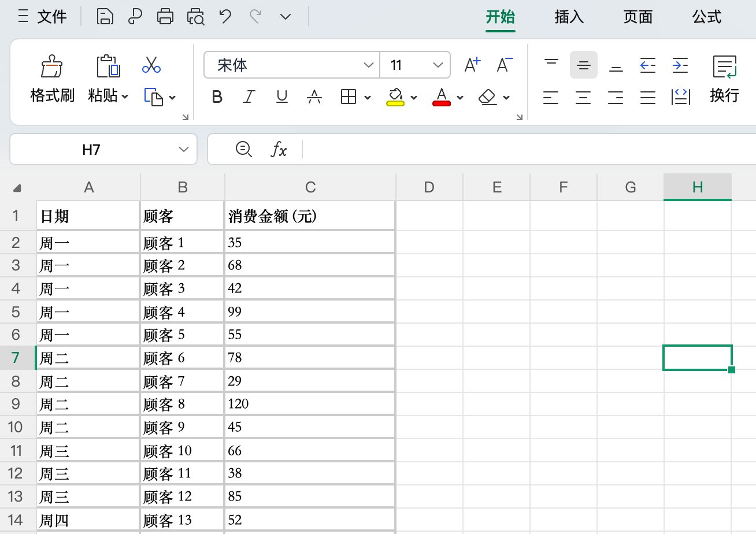Click the save document icon
The width and height of the screenshot is (756, 534).
tap(105, 17)
